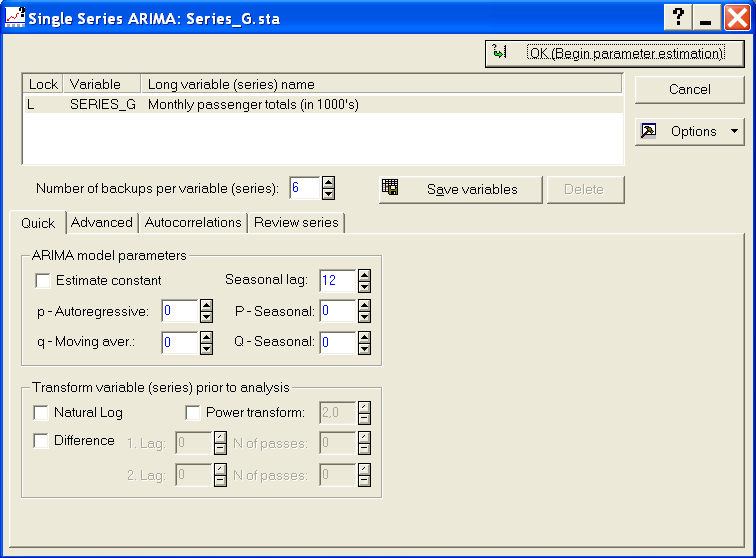
Task: Open the Review series tab
Action: [x=296, y=222]
